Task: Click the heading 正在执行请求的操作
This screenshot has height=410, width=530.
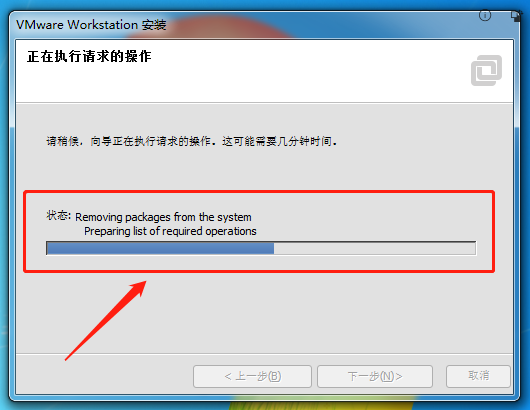Action: click(89, 56)
